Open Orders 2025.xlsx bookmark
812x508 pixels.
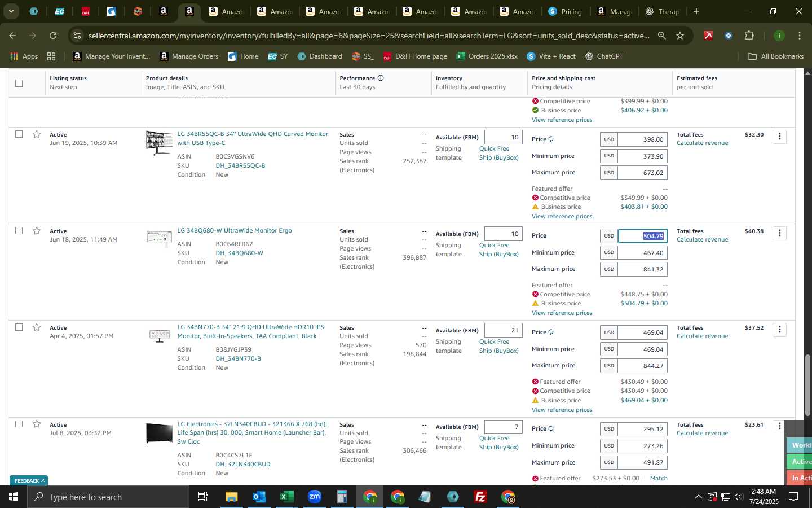pyautogui.click(x=487, y=56)
